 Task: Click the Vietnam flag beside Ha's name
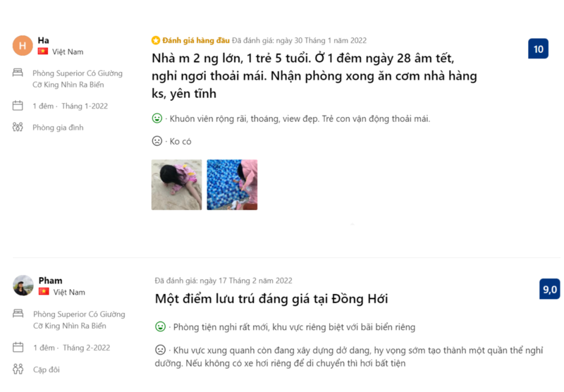pos(43,52)
